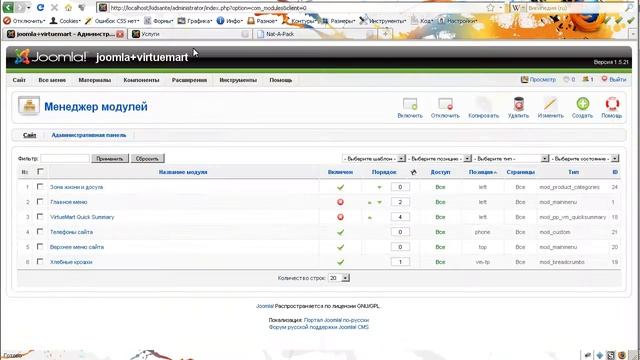Close the joomla+virtuemart browser tab

point(120,34)
